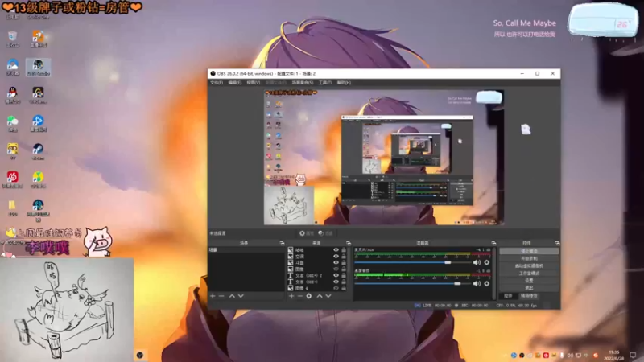The width and height of the screenshot is (644, 362).
Task: Open the 编辑(E) menu in OBS
Action: [235, 83]
